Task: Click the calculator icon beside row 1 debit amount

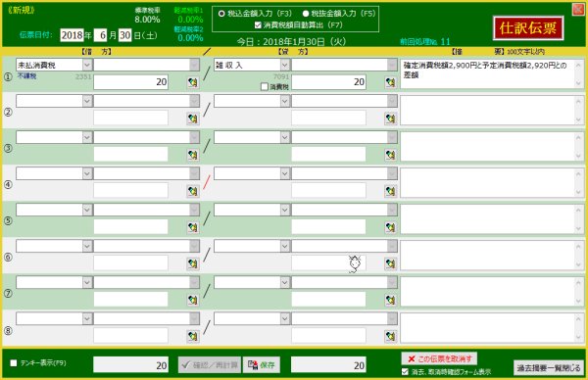Action: [x=193, y=82]
